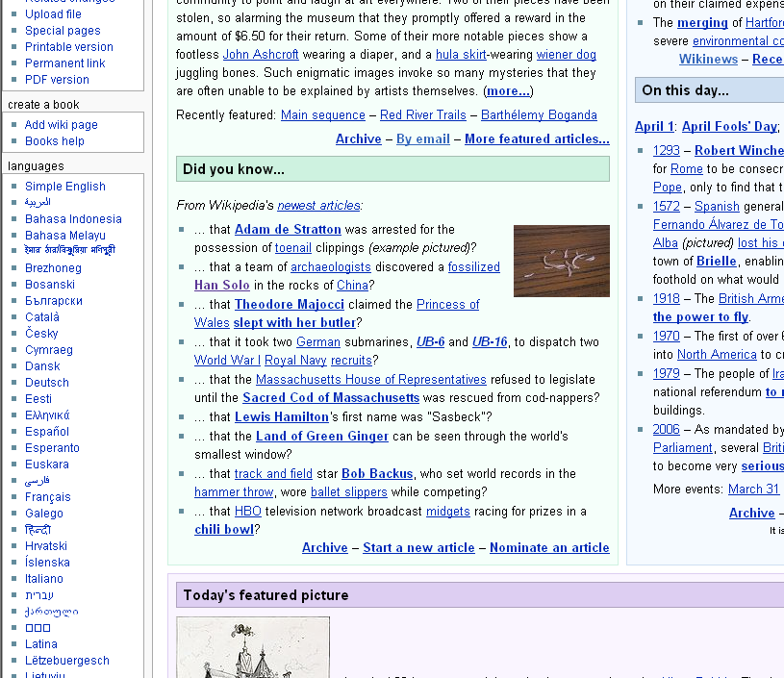
Task: Open the Català language version
Action: [42, 317]
